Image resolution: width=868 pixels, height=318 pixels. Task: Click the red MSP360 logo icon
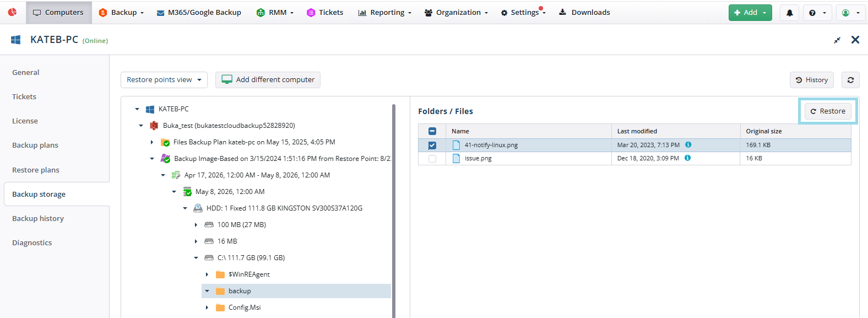[x=12, y=12]
